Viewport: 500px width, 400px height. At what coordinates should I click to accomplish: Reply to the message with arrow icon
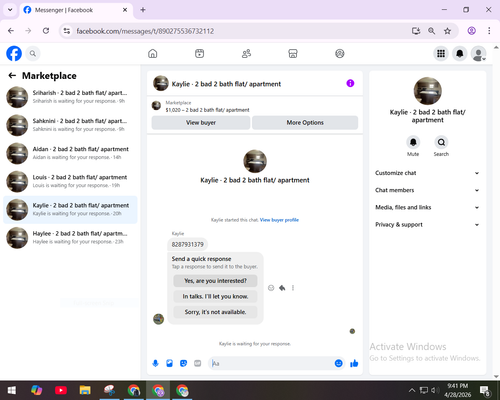282,288
